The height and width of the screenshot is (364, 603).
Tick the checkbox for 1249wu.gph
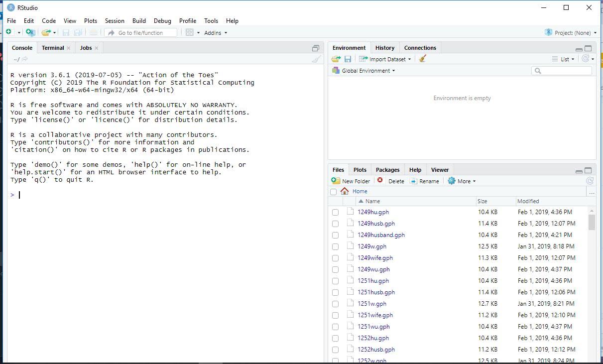(335, 269)
